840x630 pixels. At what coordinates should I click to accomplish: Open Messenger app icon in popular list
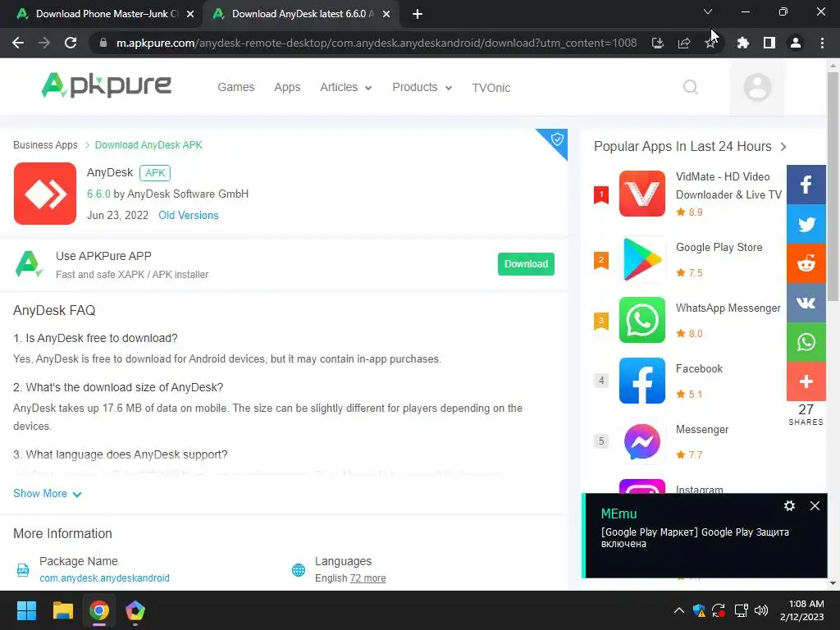pyautogui.click(x=641, y=441)
